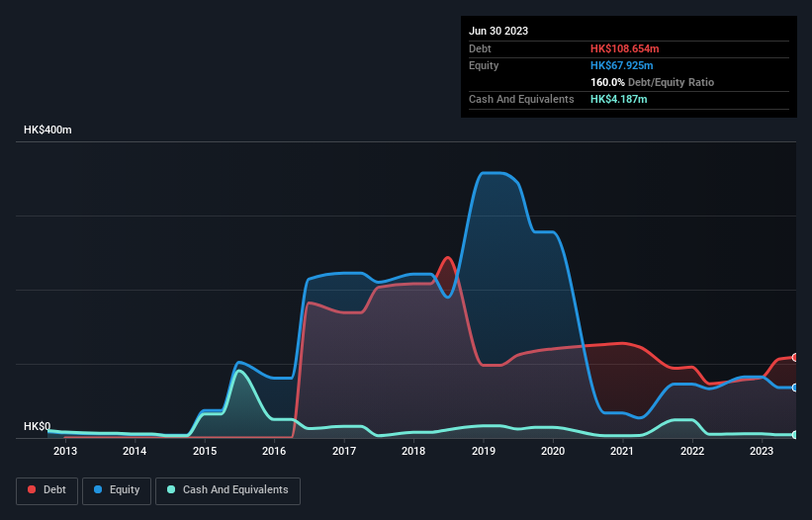This screenshot has height=520, width=812.
Task: Click the 2021 x-axis label
Action: coord(622,451)
